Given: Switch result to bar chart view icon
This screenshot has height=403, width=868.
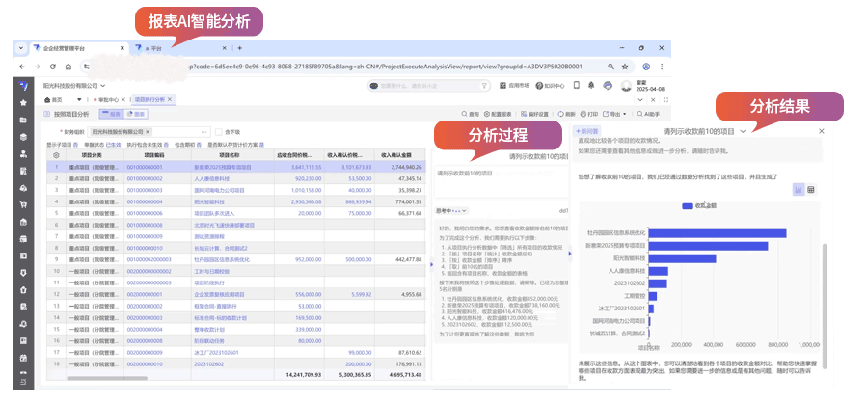Looking at the screenshot, I should (799, 189).
